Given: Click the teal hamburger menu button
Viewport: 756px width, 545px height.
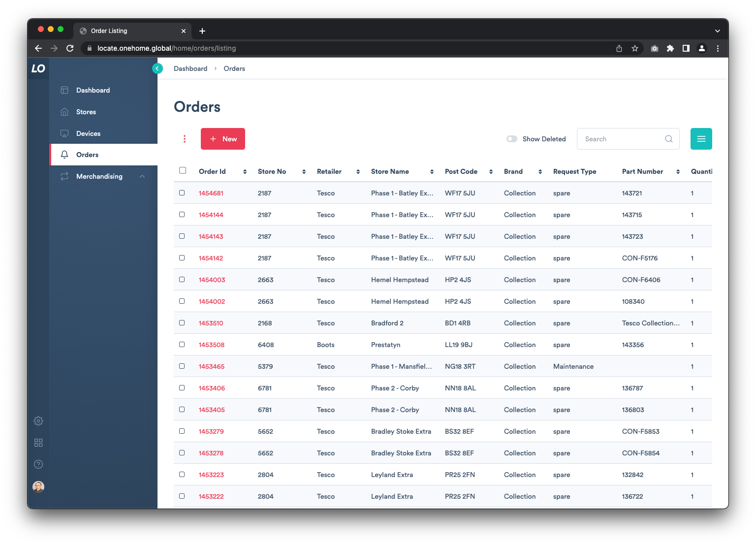Looking at the screenshot, I should click(701, 139).
